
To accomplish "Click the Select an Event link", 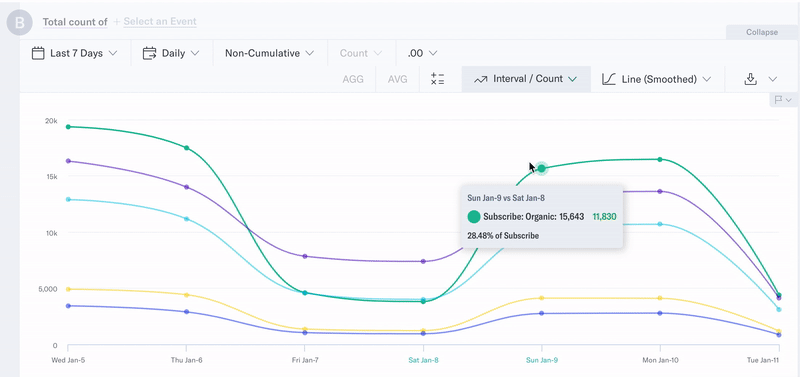I will pos(160,21).
